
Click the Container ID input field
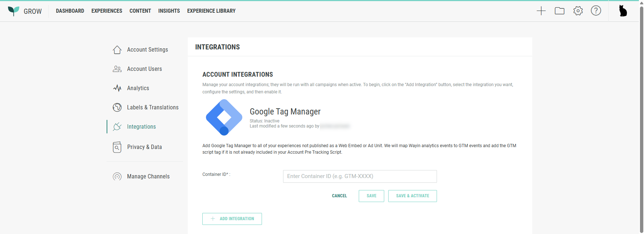click(359, 176)
